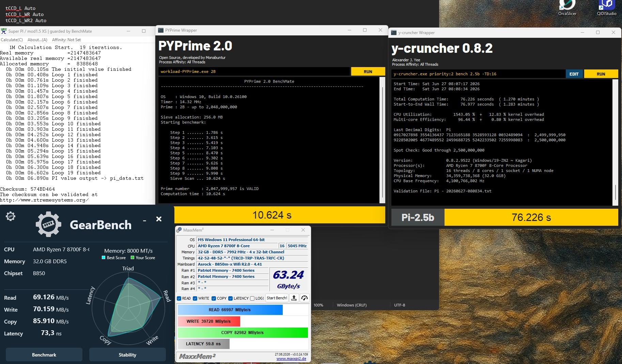Click the PYPrime Wrapper title bar icon
Screen dimensions: 622x364
[x=161, y=30]
